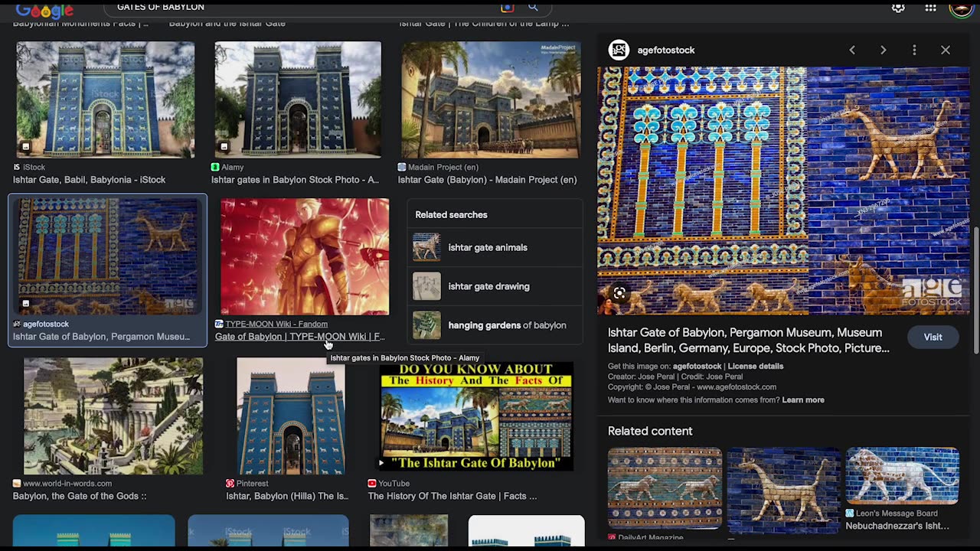
Task: Click 'Ishtar Gate (Babylon) - Madain Project' title
Action: click(487, 180)
